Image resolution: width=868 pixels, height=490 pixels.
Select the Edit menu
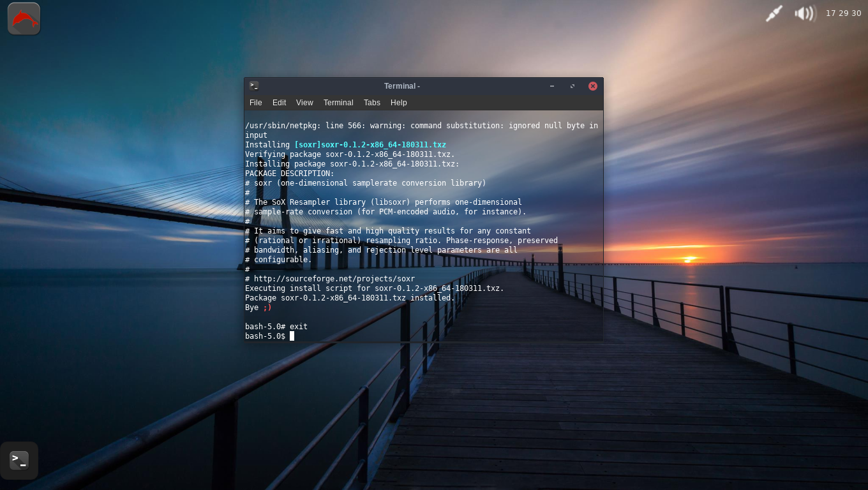(x=279, y=103)
